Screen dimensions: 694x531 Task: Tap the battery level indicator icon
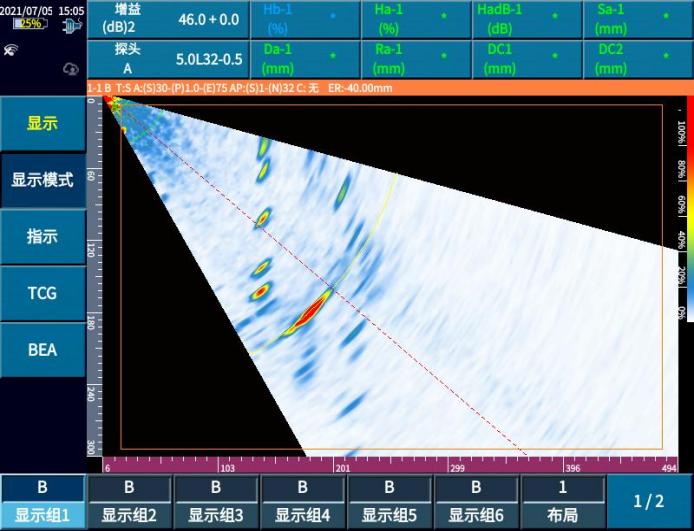coord(27,24)
